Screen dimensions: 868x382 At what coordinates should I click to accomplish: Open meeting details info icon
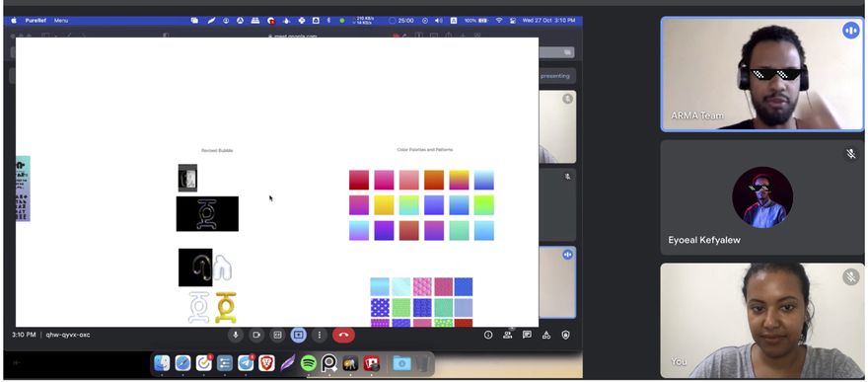tap(488, 335)
